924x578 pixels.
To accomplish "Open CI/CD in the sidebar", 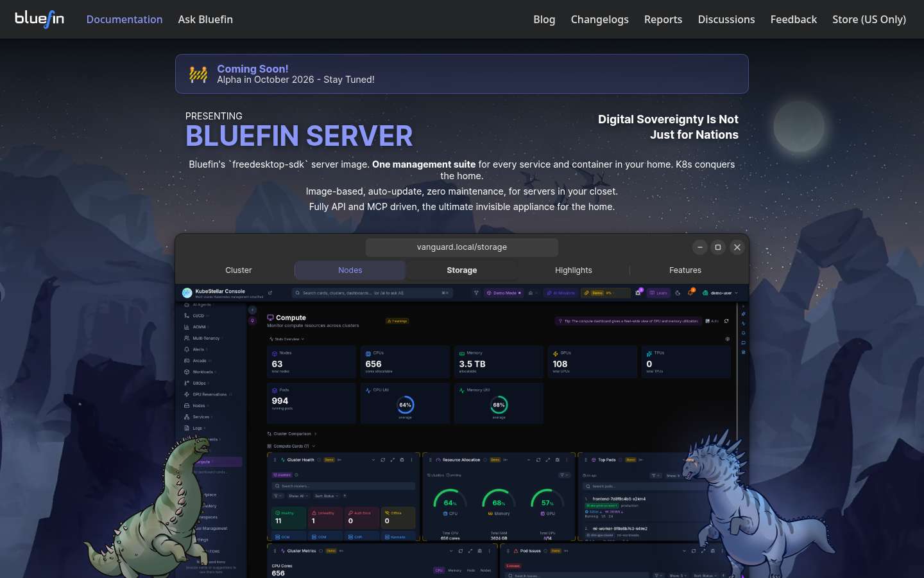I will (x=198, y=316).
